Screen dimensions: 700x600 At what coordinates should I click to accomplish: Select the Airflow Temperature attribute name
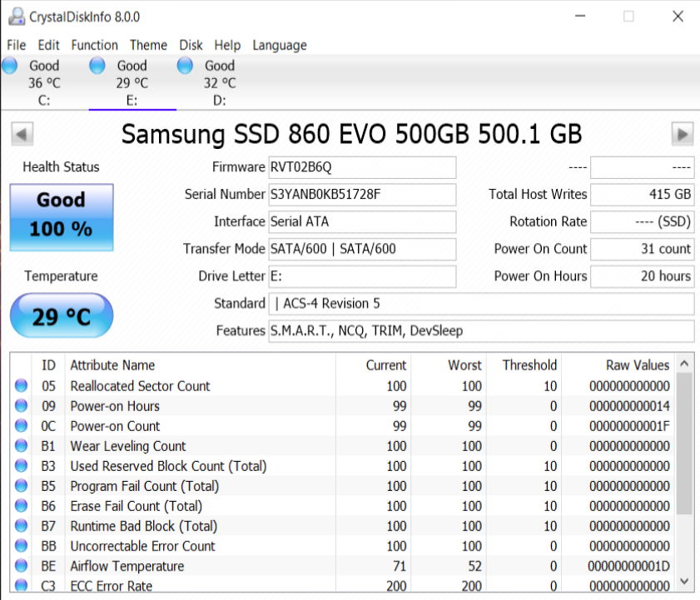click(x=127, y=566)
